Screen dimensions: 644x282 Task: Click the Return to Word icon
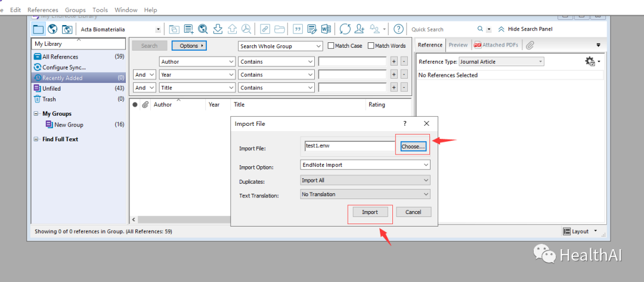coord(326,29)
